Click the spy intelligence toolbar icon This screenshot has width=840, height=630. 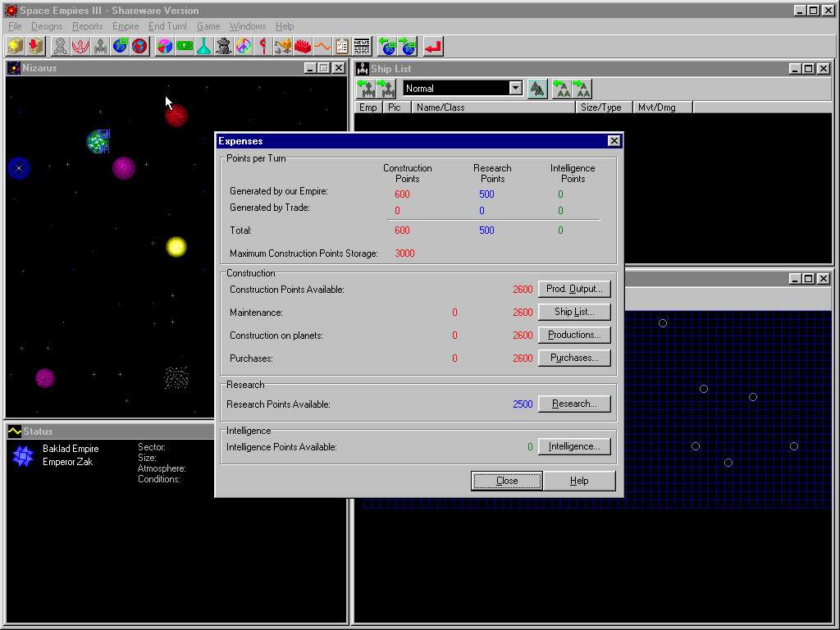click(x=224, y=46)
